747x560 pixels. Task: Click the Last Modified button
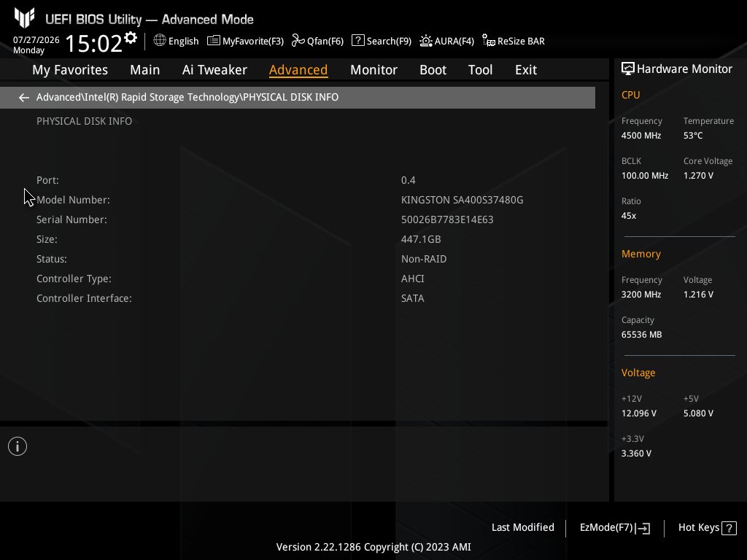point(522,528)
